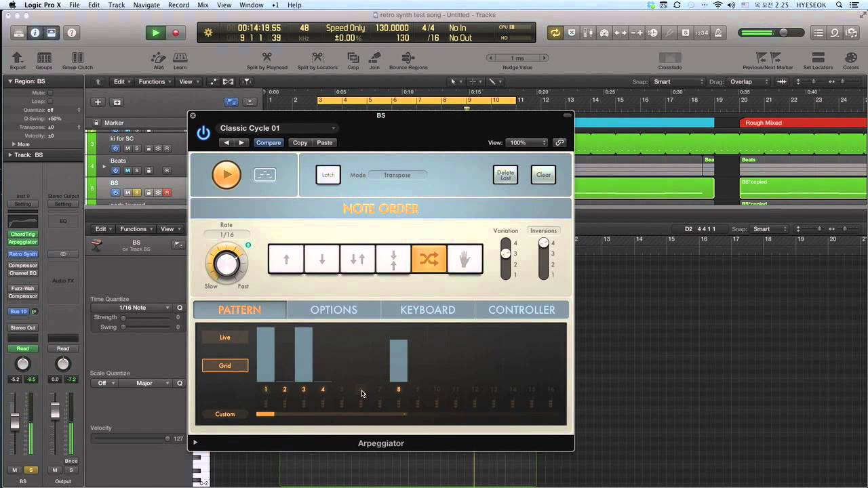
Task: Open the List Editors icon
Action: pyautogui.click(x=818, y=33)
